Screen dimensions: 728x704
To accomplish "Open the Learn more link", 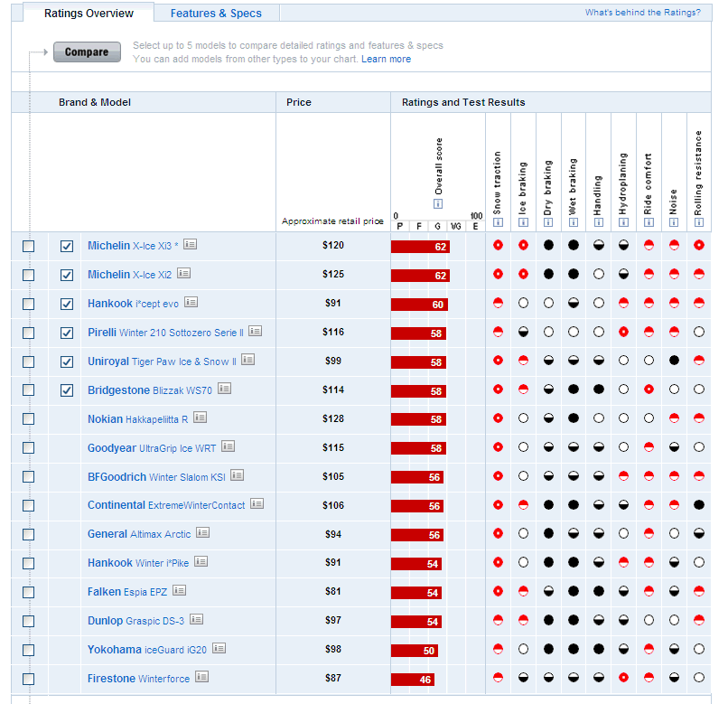I will point(386,60).
